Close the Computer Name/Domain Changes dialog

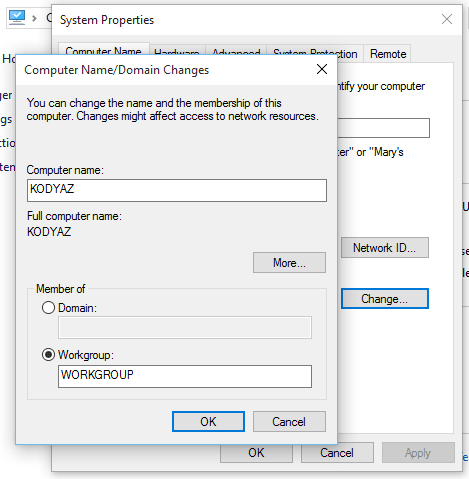pos(322,69)
